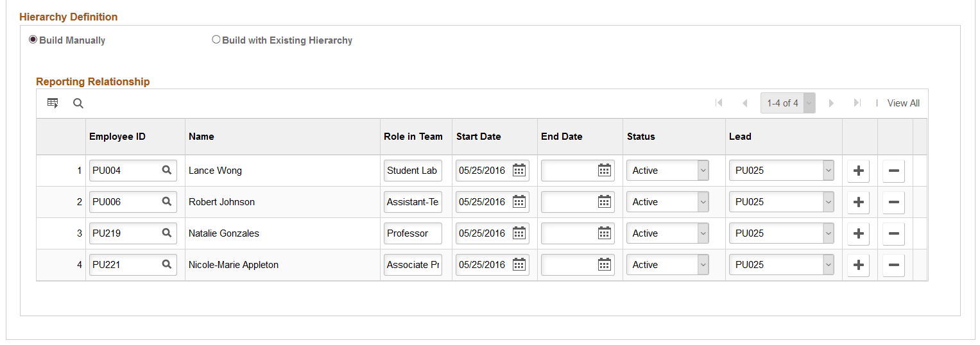The height and width of the screenshot is (345, 980).
Task: Open Start Date calendar for Natalie Gonzales
Action: pos(519,233)
